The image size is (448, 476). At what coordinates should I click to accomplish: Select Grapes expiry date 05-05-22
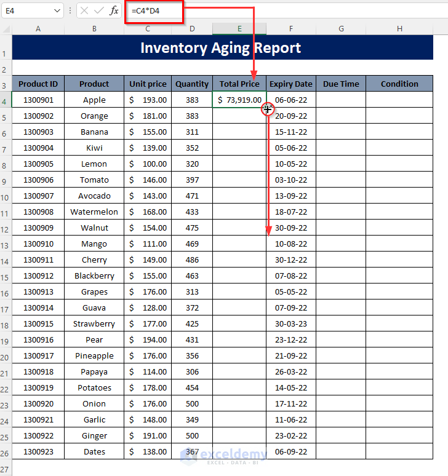tap(291, 292)
